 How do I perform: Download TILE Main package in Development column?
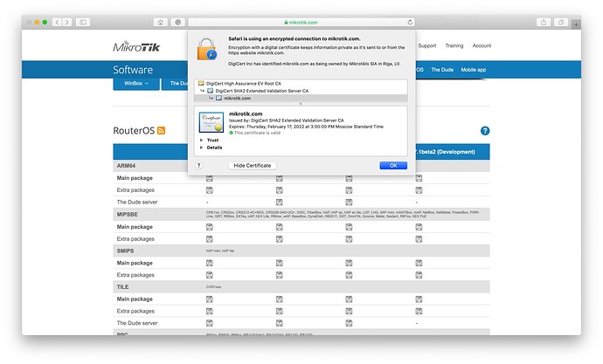coord(419,299)
